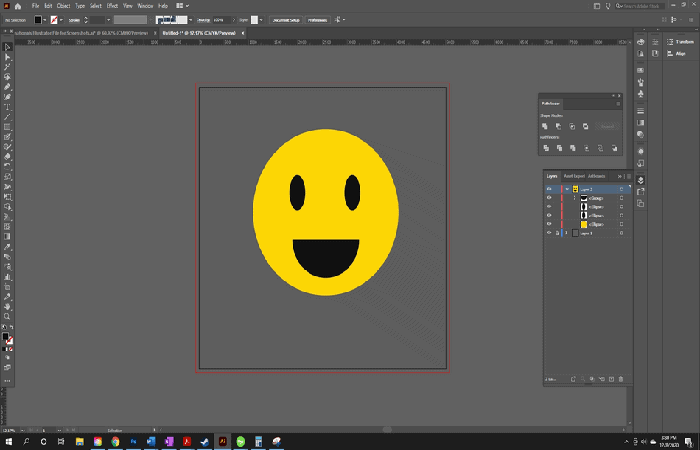Open Transform panel on right
The height and width of the screenshot is (450, 700).
[680, 42]
